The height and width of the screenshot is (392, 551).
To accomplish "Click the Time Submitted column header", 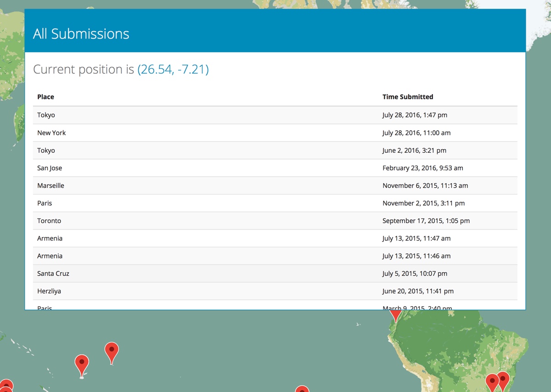I will click(407, 97).
